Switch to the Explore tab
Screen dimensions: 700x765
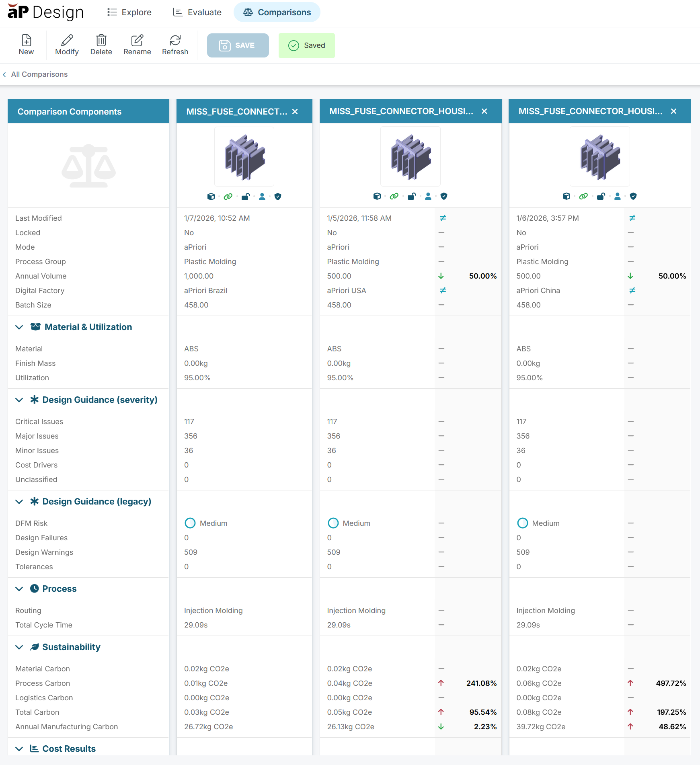pos(129,12)
